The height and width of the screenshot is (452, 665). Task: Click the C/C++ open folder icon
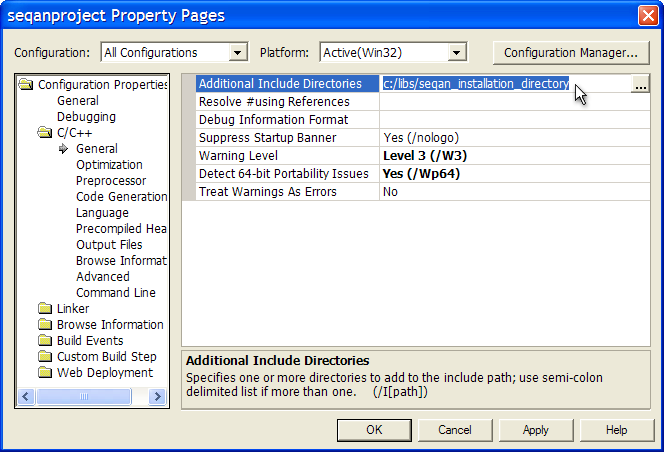[x=45, y=133]
